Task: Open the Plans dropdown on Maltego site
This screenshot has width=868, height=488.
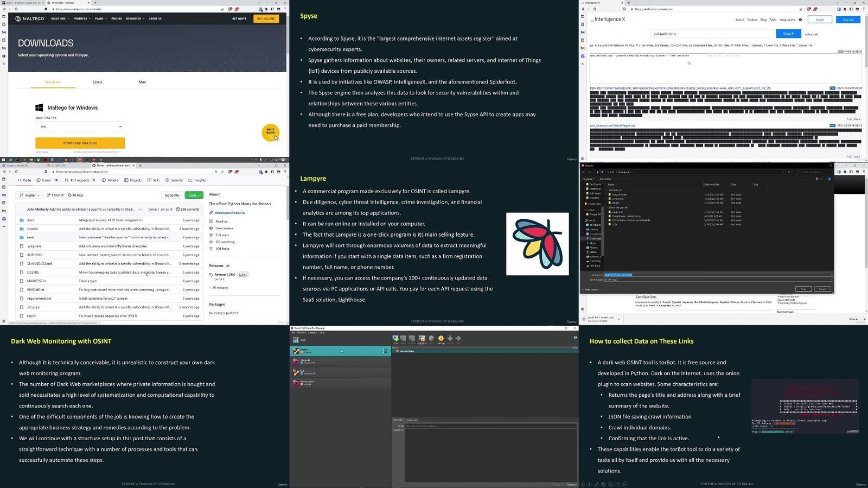Action: (100, 18)
